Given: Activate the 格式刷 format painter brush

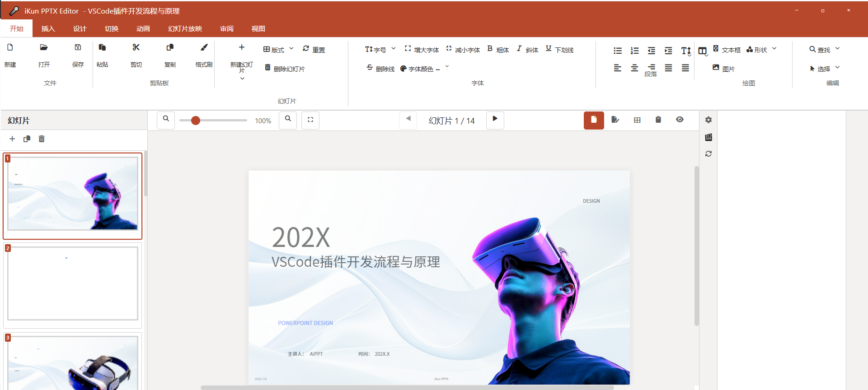Looking at the screenshot, I should click(x=204, y=47).
